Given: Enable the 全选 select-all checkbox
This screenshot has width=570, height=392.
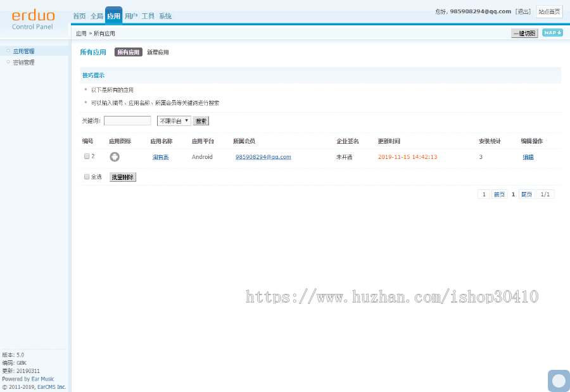Looking at the screenshot, I should pos(86,177).
